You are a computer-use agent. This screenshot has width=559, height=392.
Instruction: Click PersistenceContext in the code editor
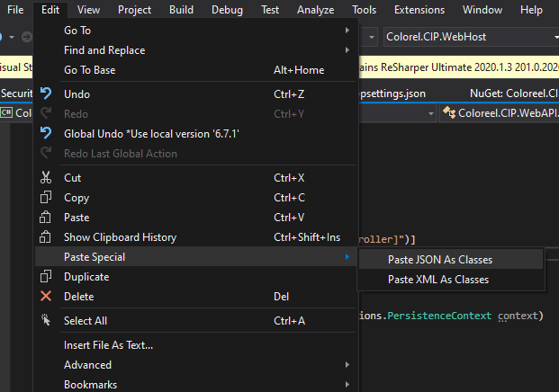pos(439,316)
